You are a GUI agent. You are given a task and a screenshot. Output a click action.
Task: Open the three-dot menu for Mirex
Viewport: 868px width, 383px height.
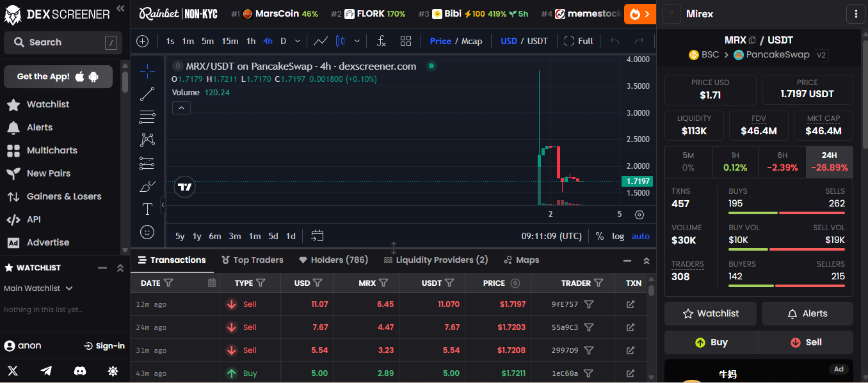(x=855, y=13)
